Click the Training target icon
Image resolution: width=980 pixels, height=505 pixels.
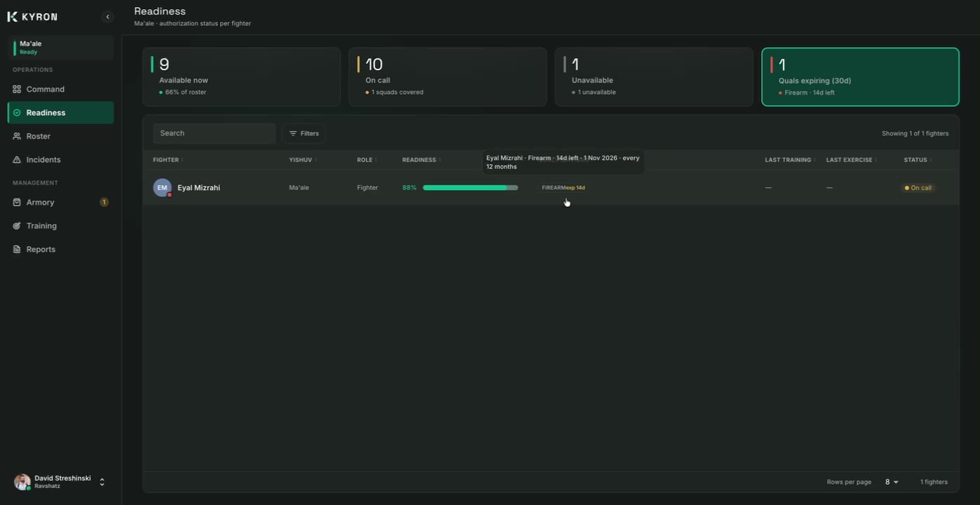[x=17, y=226]
